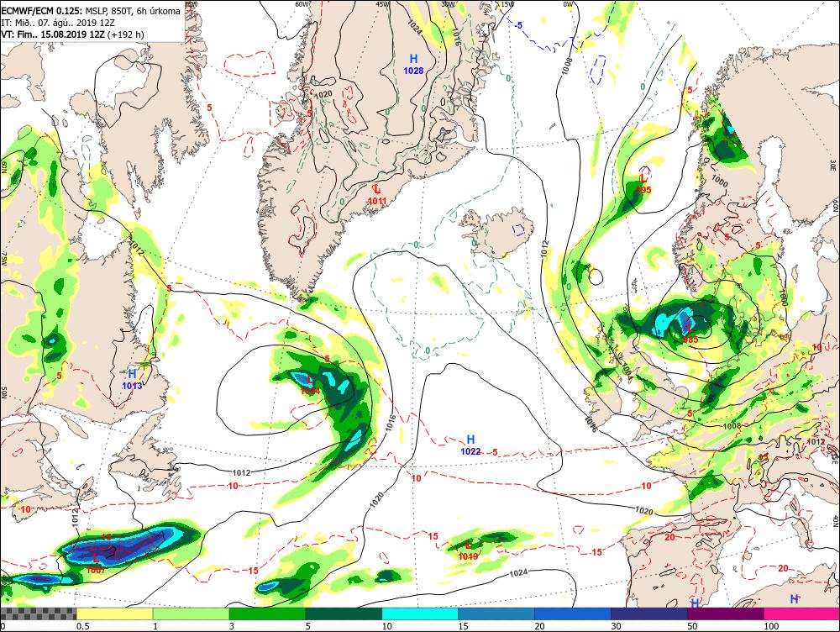Click the H 1013 high label near Labrador
The width and height of the screenshot is (840, 632).
click(132, 380)
